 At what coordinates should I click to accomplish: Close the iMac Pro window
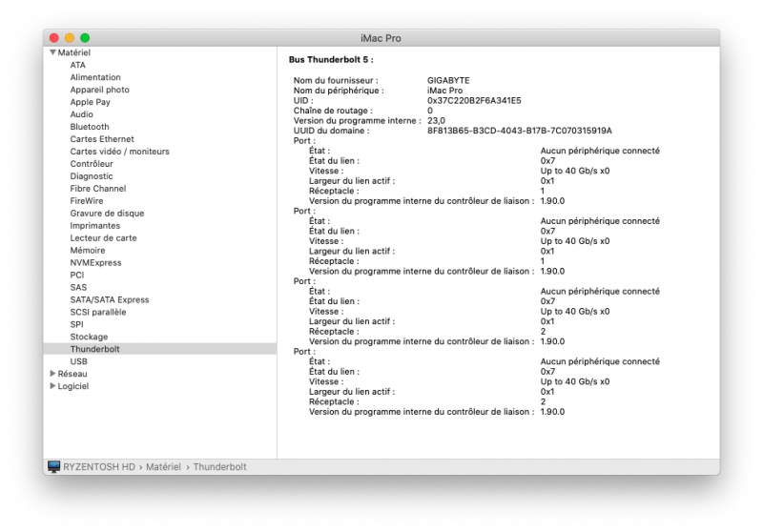coord(54,38)
